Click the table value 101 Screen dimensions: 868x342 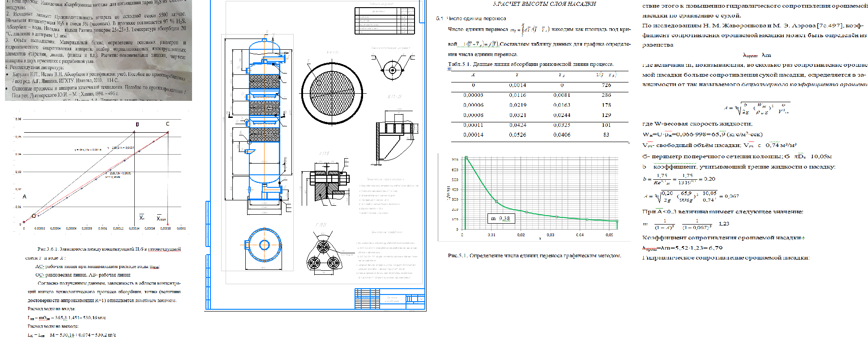[606, 125]
